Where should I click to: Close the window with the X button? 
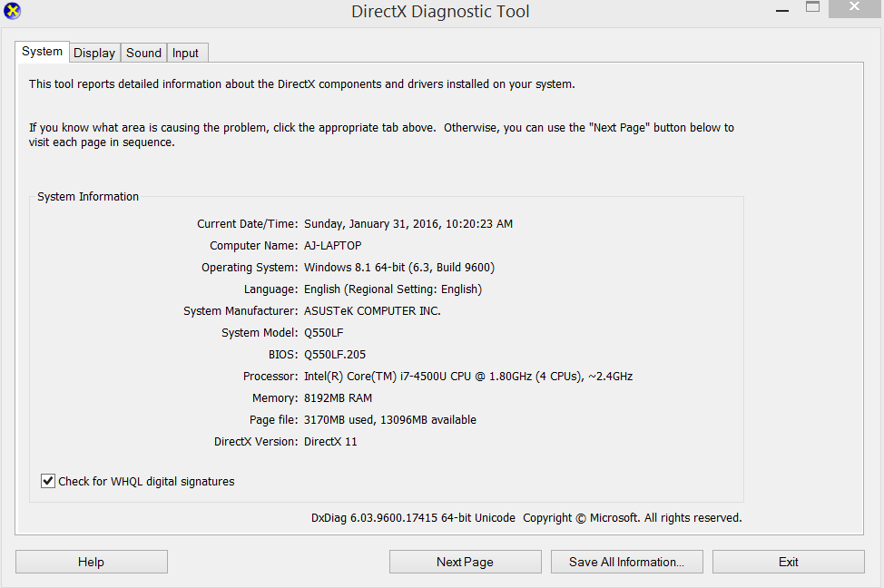click(x=854, y=8)
